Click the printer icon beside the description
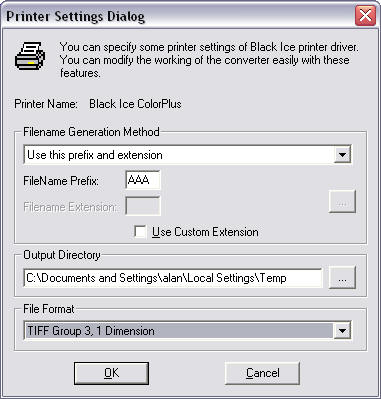381x399 pixels. (30, 56)
